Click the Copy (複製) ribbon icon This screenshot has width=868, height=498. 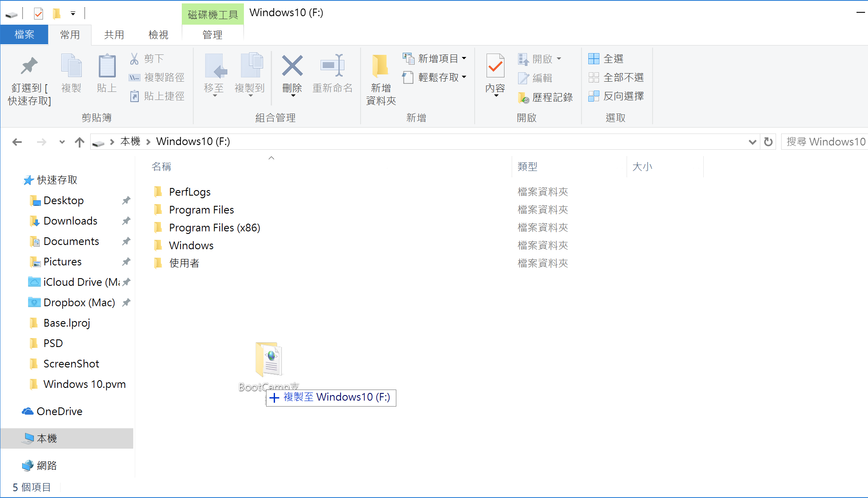coord(71,66)
